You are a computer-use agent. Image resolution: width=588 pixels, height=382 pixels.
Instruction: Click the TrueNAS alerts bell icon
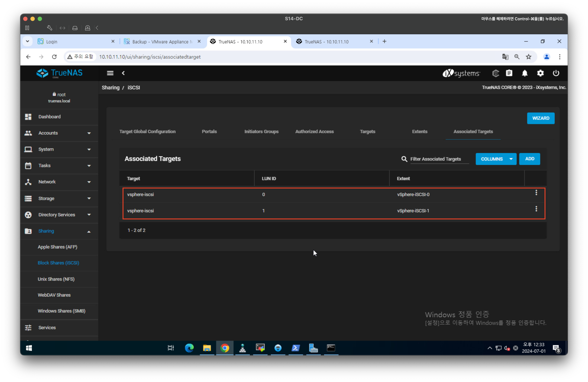[524, 73]
